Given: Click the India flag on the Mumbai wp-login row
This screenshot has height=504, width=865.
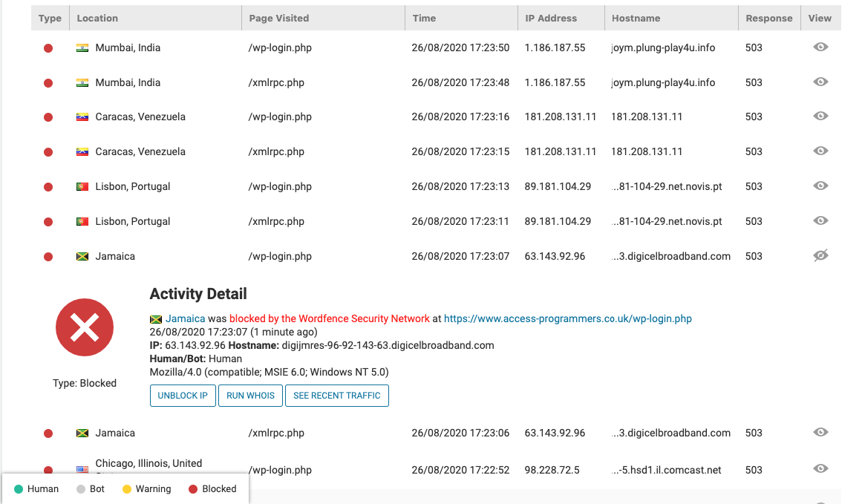Looking at the screenshot, I should [x=82, y=48].
